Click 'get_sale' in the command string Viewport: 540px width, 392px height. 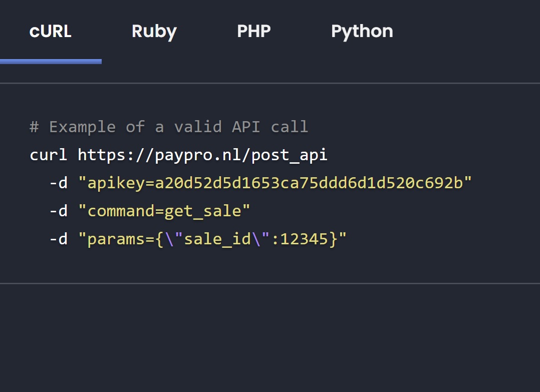[x=202, y=211]
